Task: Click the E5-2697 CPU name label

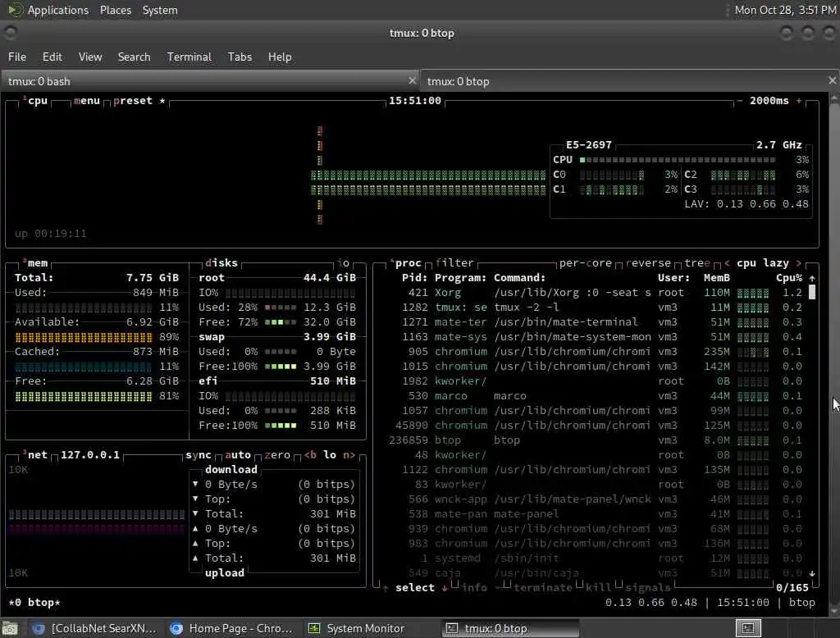Action: point(589,145)
